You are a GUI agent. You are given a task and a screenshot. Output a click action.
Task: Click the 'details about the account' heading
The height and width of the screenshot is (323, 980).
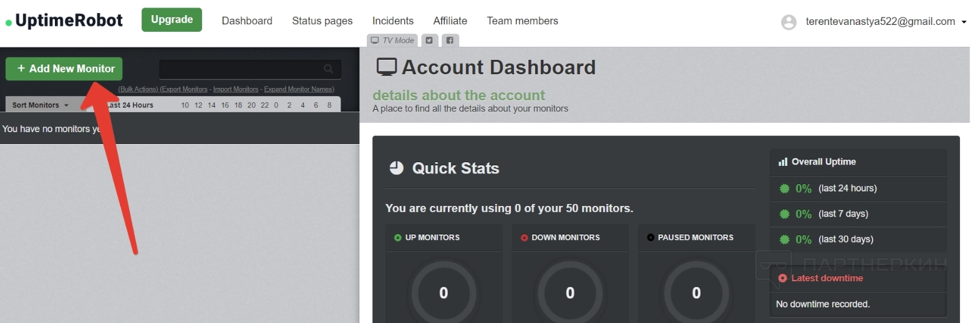coord(458,95)
